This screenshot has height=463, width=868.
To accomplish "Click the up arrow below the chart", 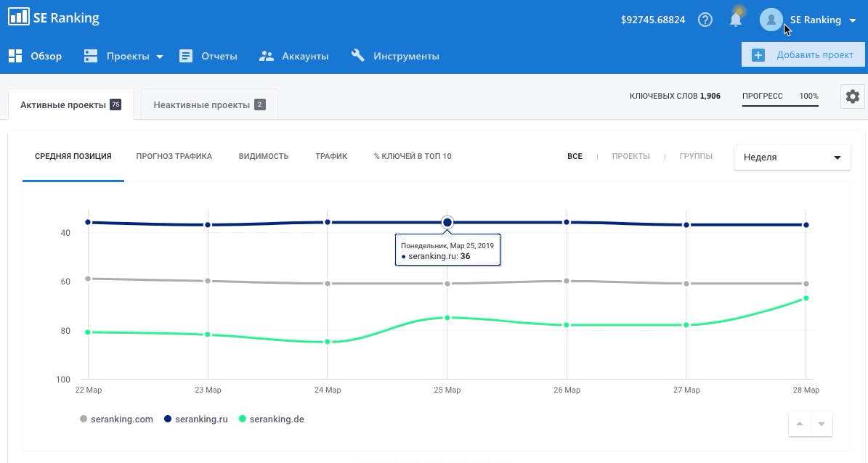I will point(799,424).
